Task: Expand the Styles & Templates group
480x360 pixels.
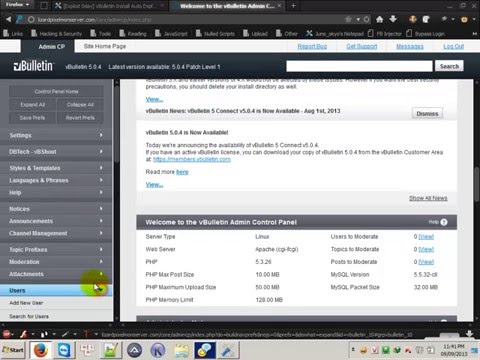Action: point(56,168)
